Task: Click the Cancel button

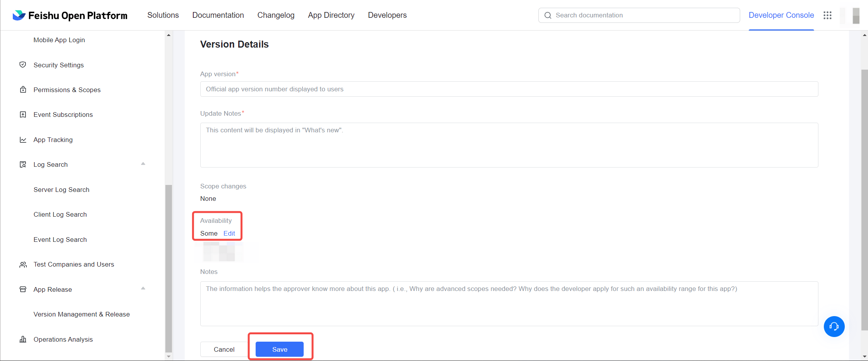Action: [224, 349]
